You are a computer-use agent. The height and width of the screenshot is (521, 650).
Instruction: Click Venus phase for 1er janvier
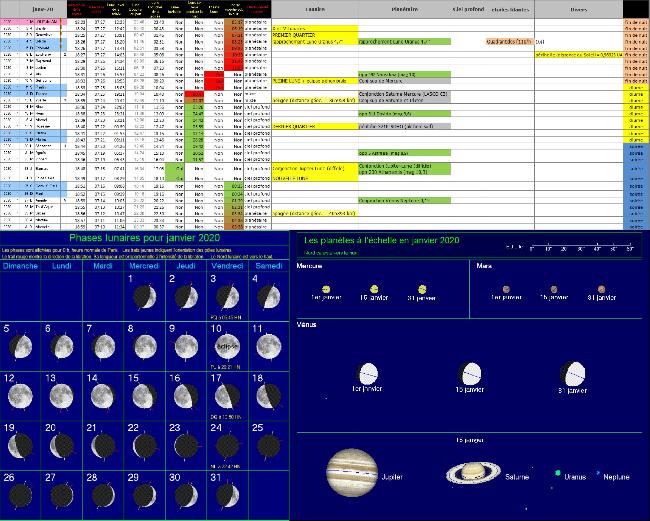[367, 374]
